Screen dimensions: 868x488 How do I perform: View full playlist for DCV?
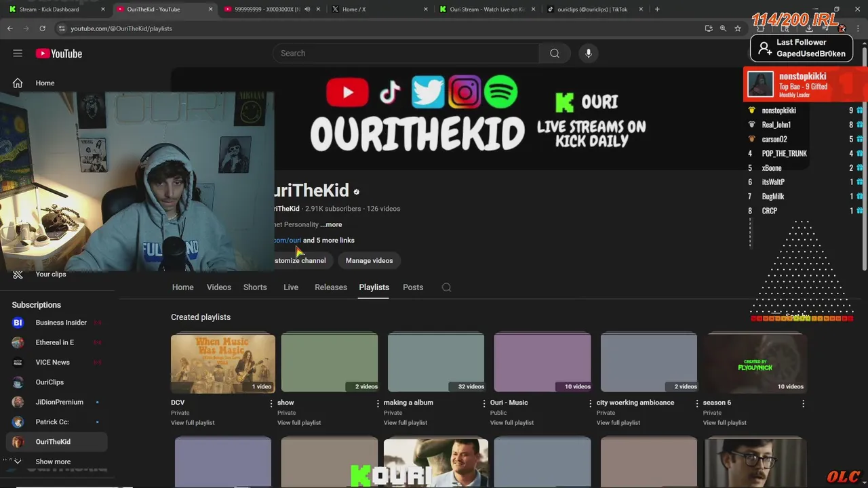tap(193, 423)
